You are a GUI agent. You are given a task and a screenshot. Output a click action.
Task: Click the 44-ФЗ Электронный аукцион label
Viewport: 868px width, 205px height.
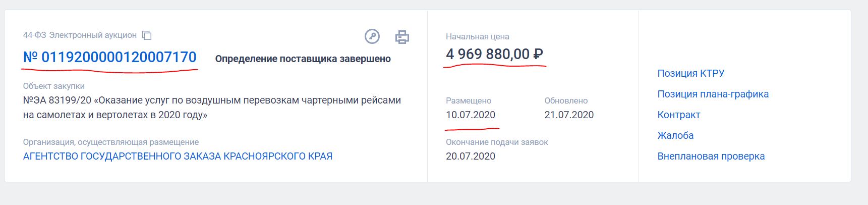click(80, 35)
